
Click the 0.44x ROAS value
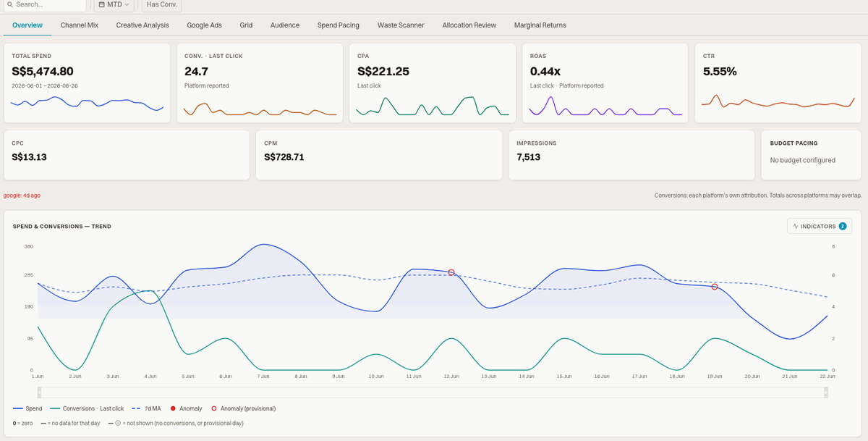tap(546, 72)
